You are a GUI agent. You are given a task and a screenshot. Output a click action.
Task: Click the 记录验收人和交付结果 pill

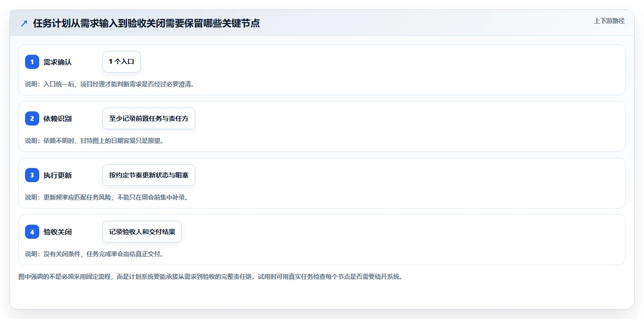[142, 232]
